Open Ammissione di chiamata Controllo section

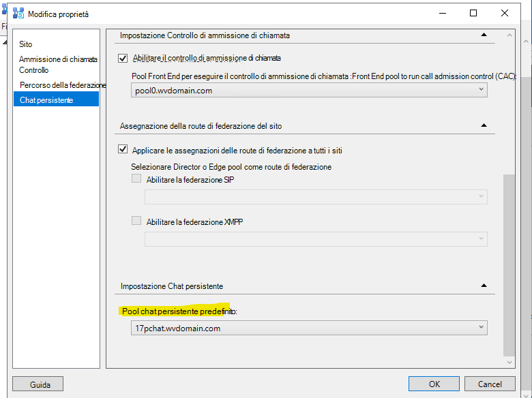pos(58,65)
